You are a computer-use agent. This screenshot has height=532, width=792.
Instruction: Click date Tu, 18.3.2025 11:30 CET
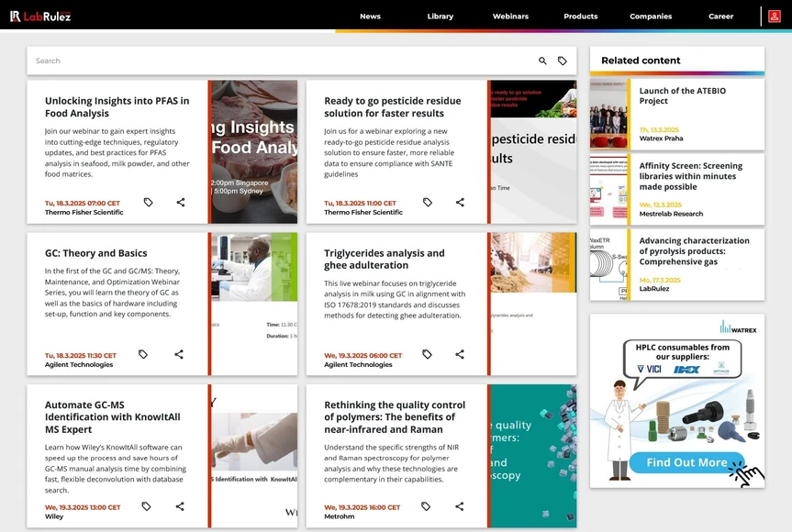(81, 355)
